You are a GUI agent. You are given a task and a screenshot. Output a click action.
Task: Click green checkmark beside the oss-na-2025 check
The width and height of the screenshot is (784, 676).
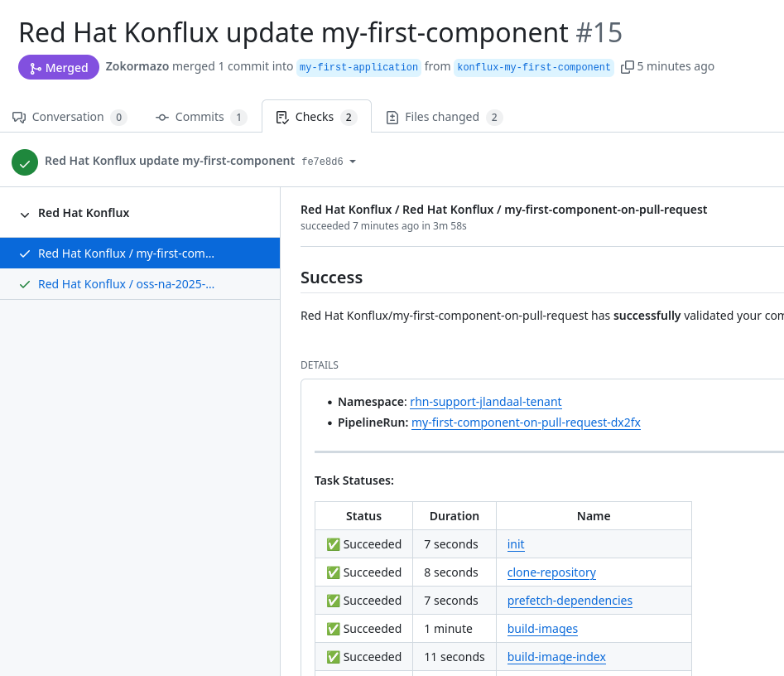(25, 284)
